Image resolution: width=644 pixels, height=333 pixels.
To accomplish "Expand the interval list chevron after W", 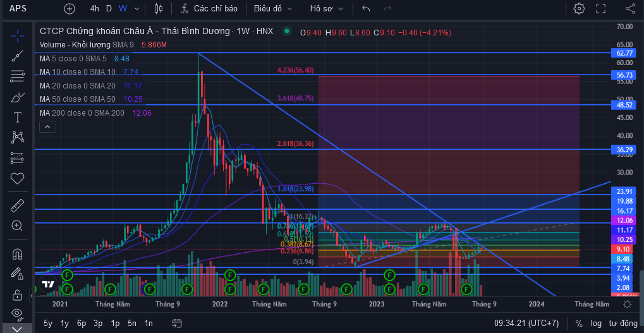I will 137,9.
